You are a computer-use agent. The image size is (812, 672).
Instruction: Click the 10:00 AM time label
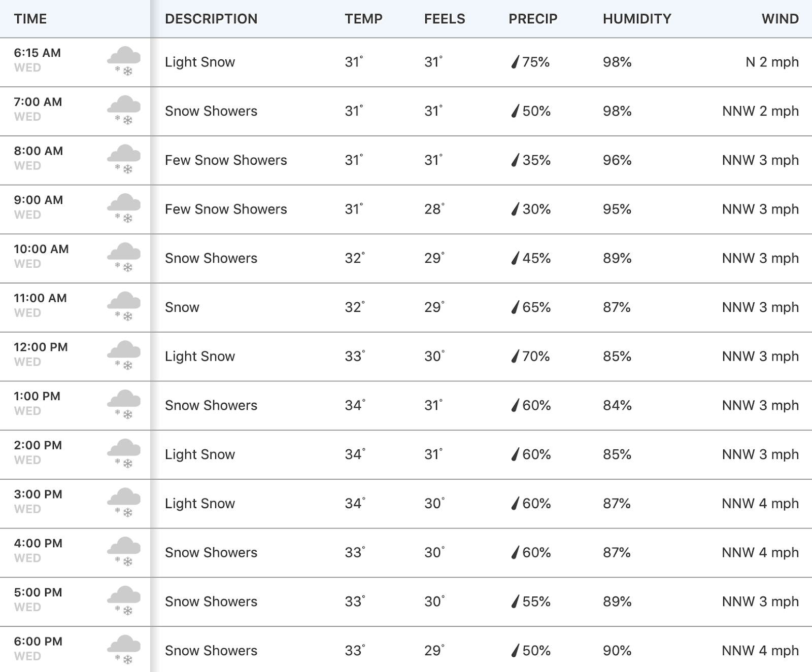tap(41, 249)
